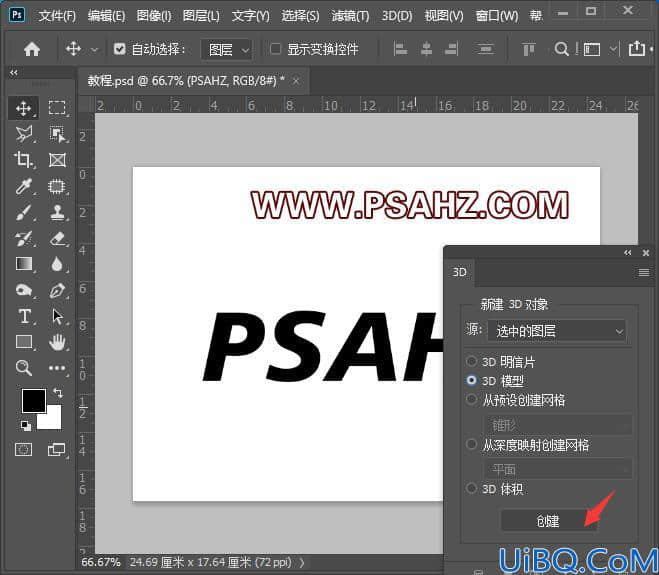This screenshot has width=659, height=575.
Task: Collapse the 3D panel double-arrow
Action: (627, 253)
